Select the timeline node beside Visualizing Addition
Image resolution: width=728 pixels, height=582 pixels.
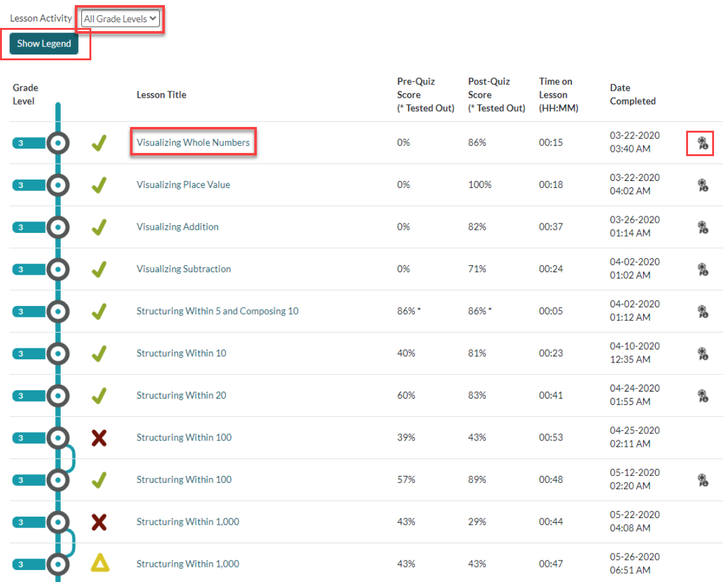58,227
